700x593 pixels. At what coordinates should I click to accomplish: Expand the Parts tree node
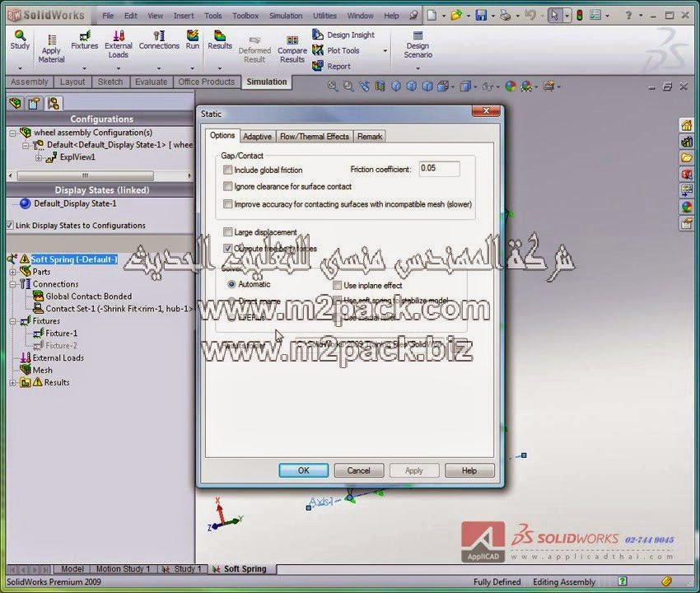12,272
